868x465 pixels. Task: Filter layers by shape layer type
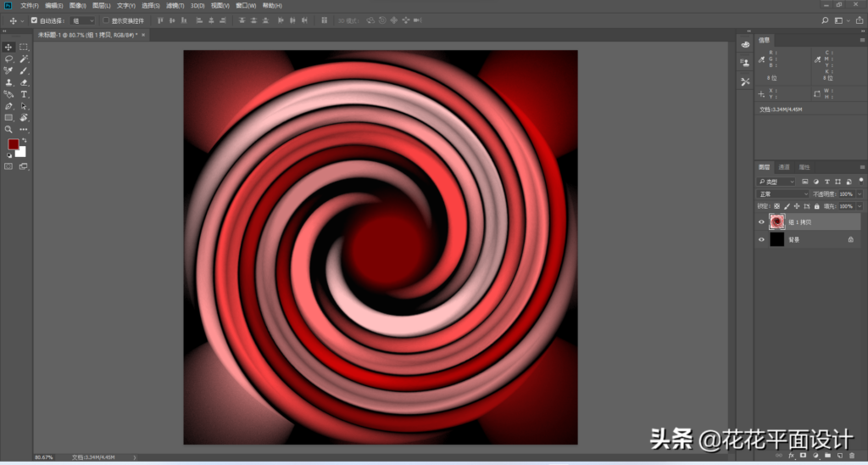837,182
